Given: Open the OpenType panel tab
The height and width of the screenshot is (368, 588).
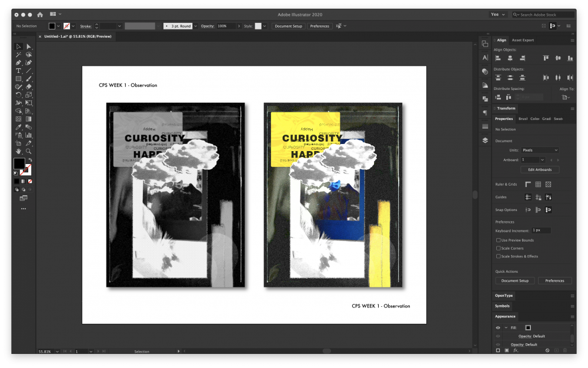Looking at the screenshot, I should tap(504, 296).
